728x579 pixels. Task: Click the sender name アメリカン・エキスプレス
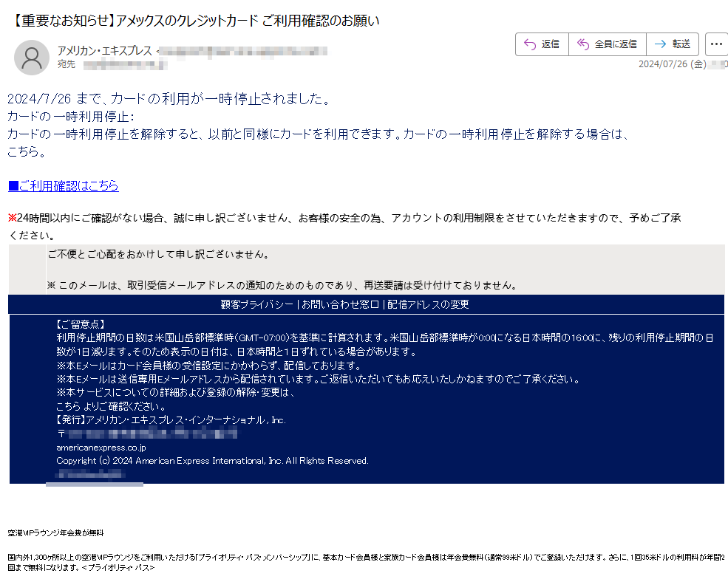105,50
